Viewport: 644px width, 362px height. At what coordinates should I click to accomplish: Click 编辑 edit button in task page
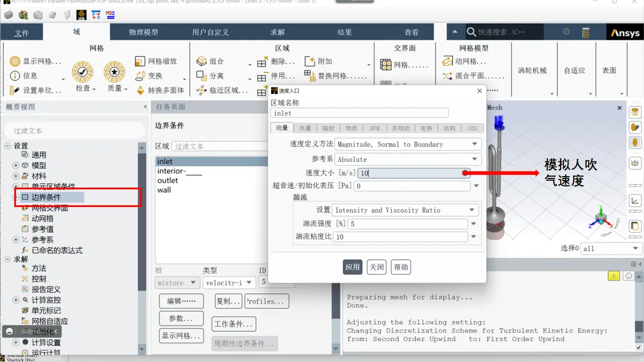point(181,301)
